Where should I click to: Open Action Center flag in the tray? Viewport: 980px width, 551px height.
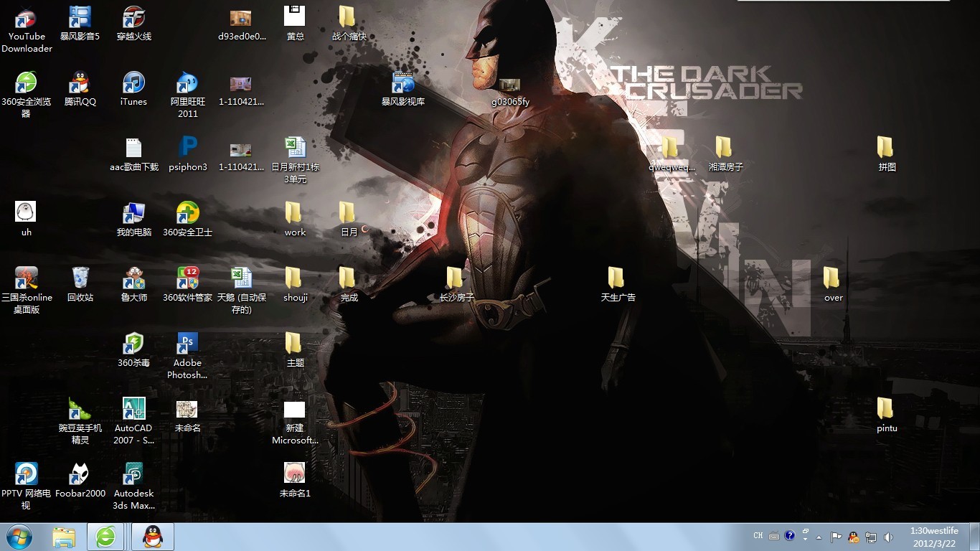(x=837, y=537)
